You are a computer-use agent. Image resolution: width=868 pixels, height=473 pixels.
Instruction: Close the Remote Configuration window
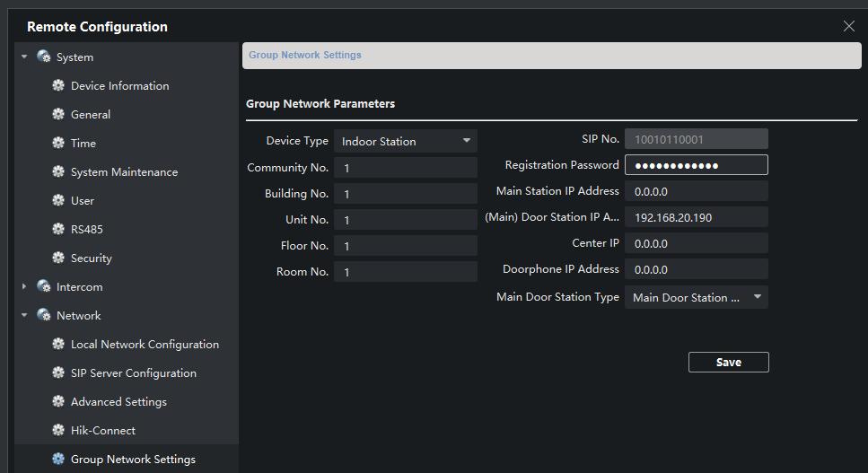click(848, 26)
